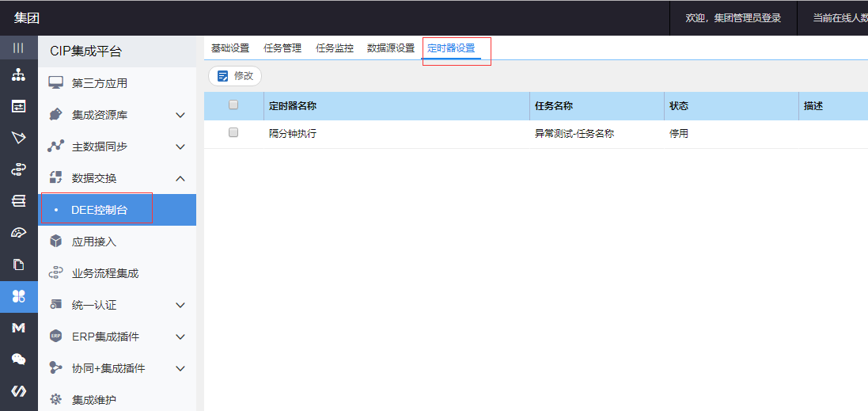Click the 统一认证 menu label
The height and width of the screenshot is (411, 868).
pyautogui.click(x=94, y=305)
